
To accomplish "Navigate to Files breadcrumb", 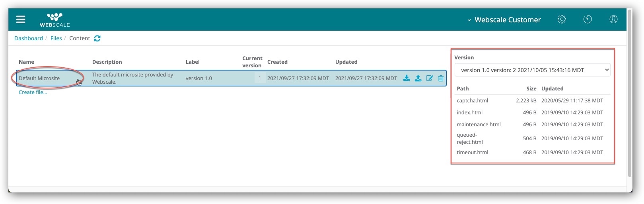I will coord(56,38).
